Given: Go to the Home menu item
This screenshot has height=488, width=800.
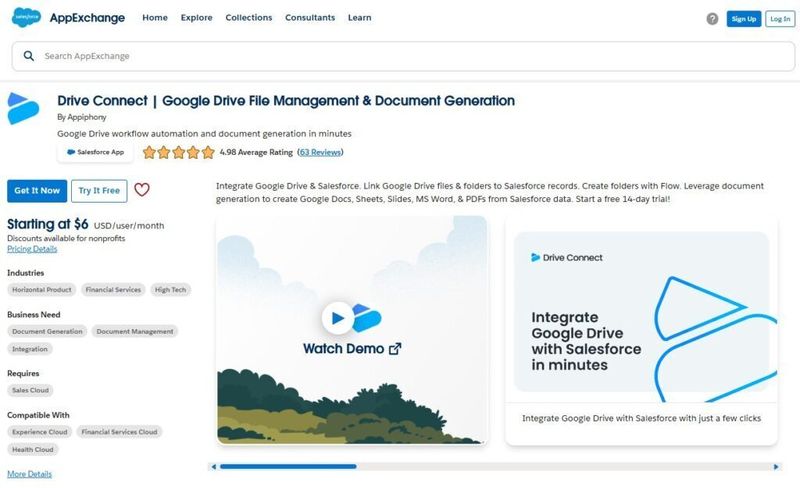Looking at the screenshot, I should tap(155, 17).
